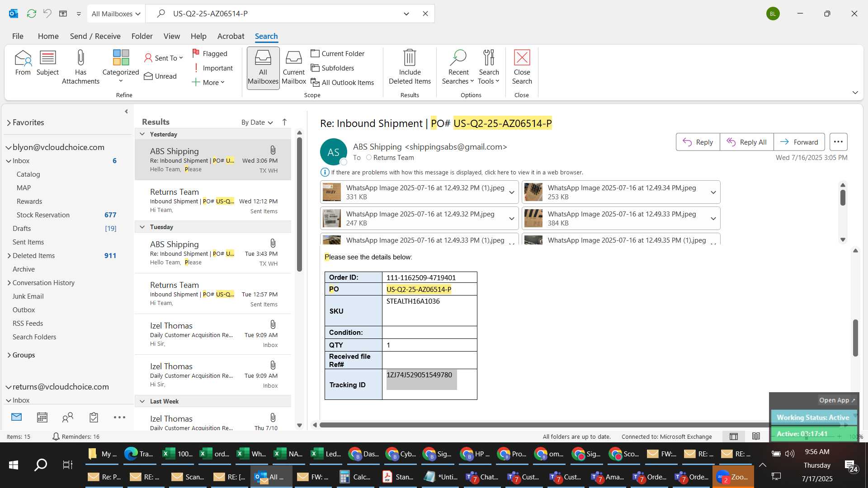Switch to Normal view in status bar

pos(734,436)
